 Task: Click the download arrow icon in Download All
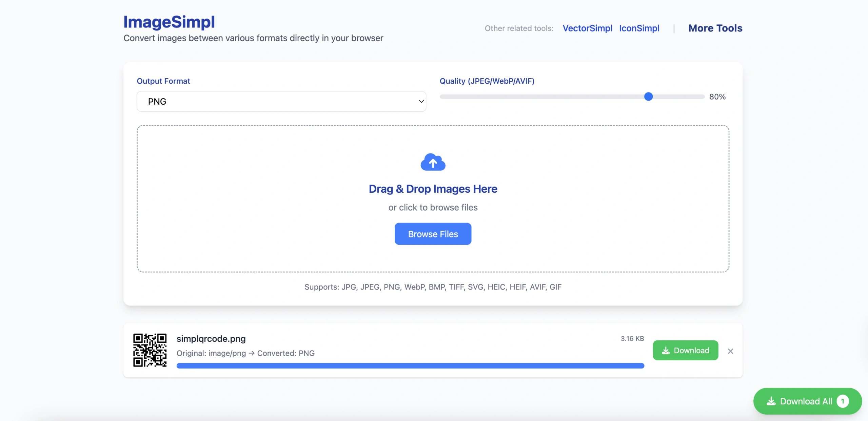(x=771, y=401)
